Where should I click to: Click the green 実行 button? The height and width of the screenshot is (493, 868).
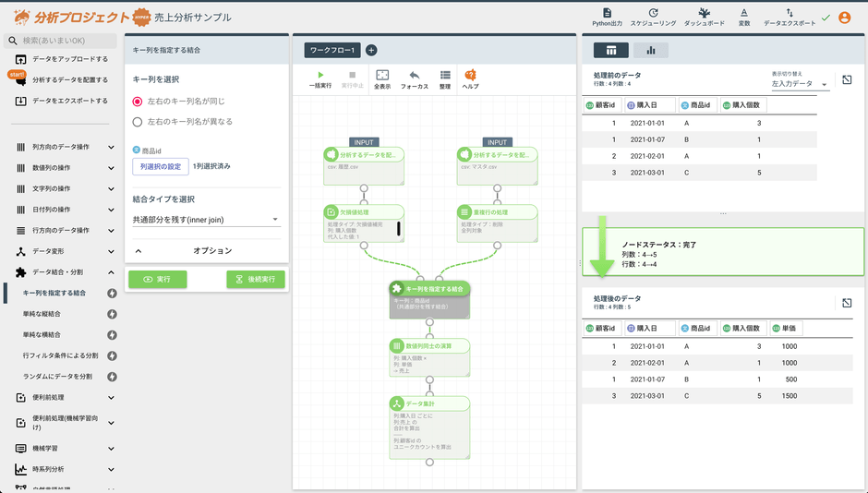point(157,279)
